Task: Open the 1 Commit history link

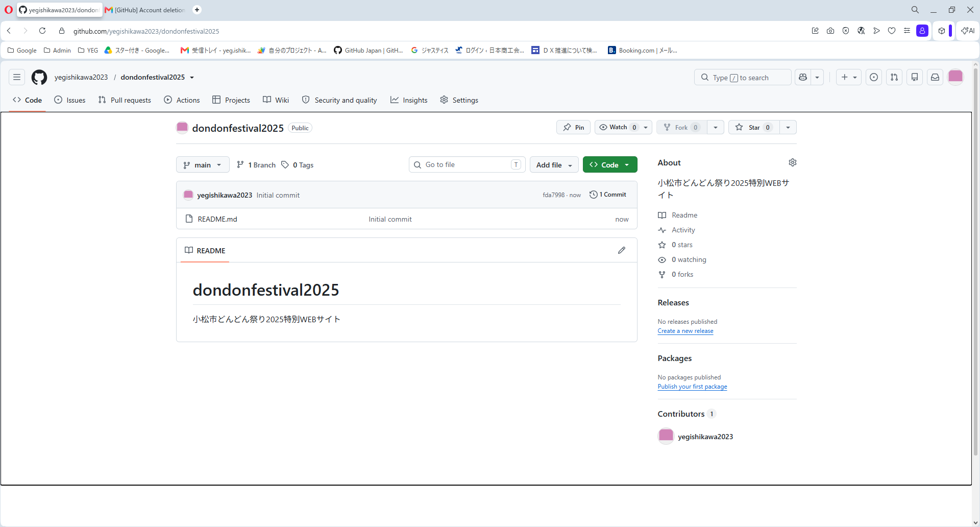Action: click(x=608, y=195)
